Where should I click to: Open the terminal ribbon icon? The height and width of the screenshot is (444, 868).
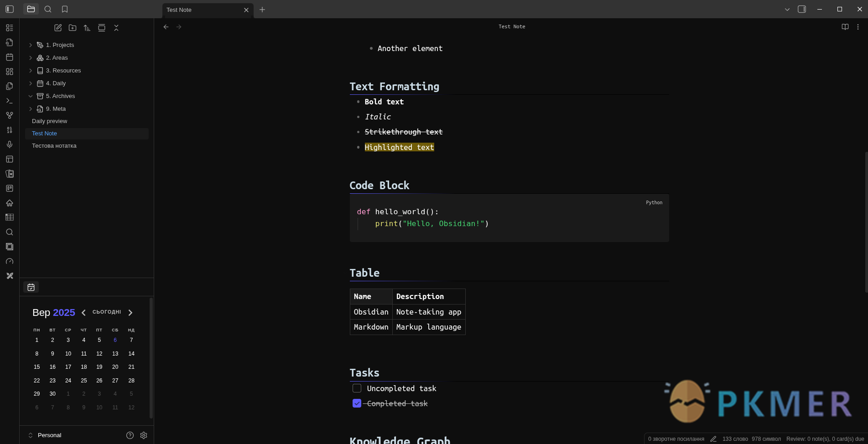(10, 101)
